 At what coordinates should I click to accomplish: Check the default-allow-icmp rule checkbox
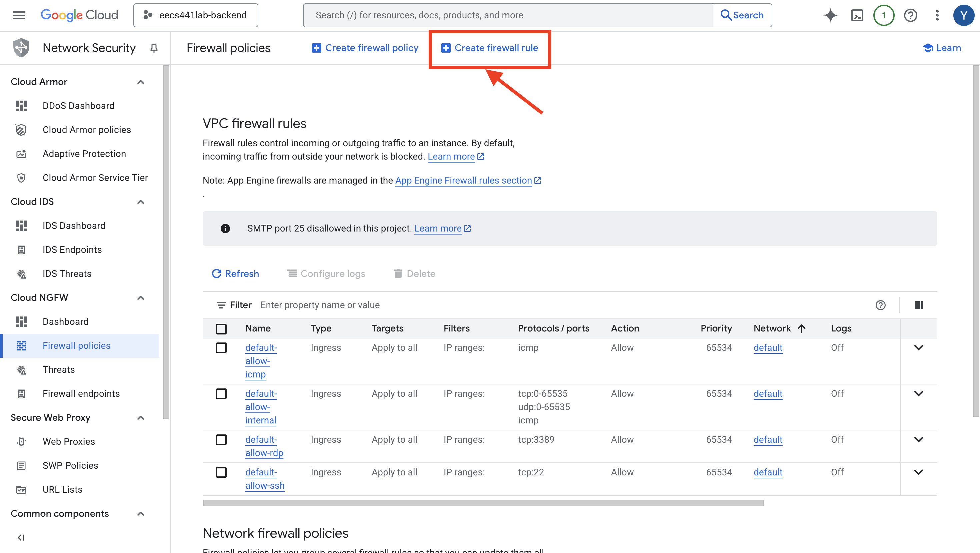pos(221,347)
